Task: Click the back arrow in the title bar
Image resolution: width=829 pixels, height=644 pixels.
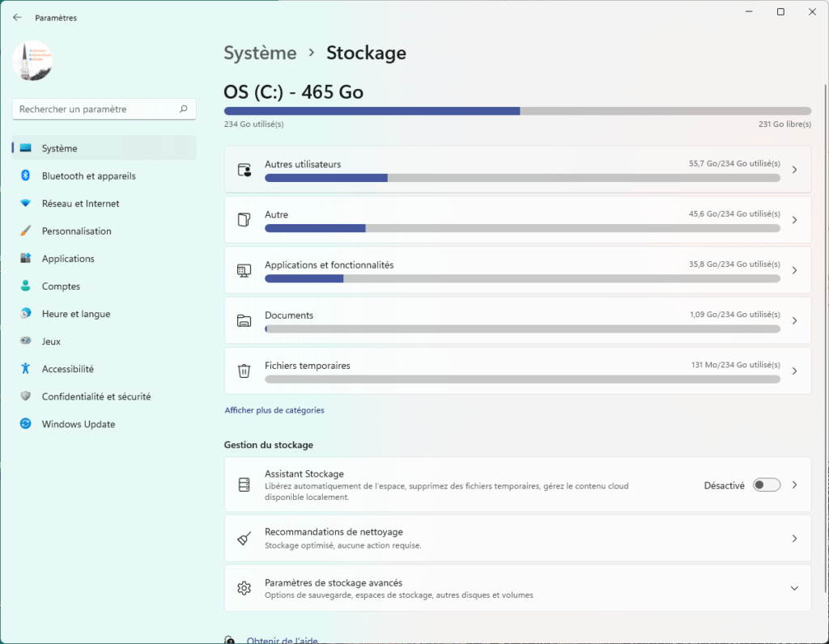Action: click(17, 18)
